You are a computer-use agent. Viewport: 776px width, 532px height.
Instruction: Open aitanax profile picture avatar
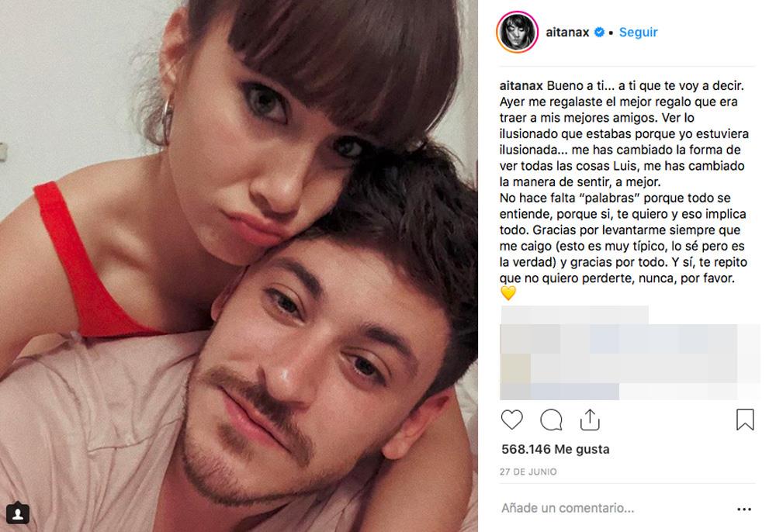coord(517,32)
